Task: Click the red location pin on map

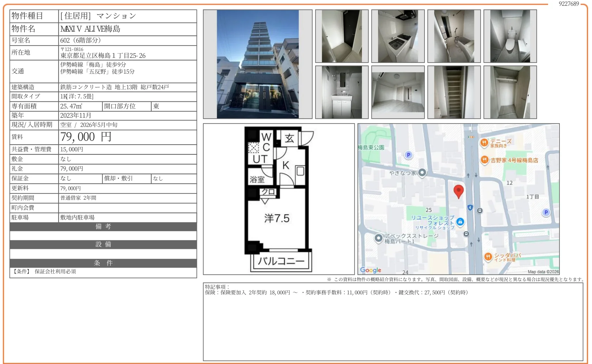Action: click(458, 191)
